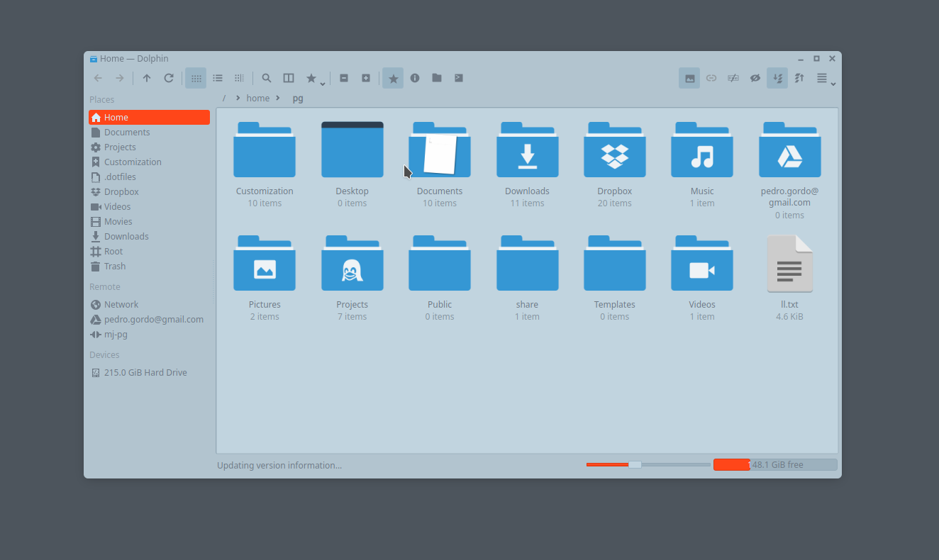The image size is (939, 560).
Task: Switch to Compact list view mode
Action: [x=218, y=78]
